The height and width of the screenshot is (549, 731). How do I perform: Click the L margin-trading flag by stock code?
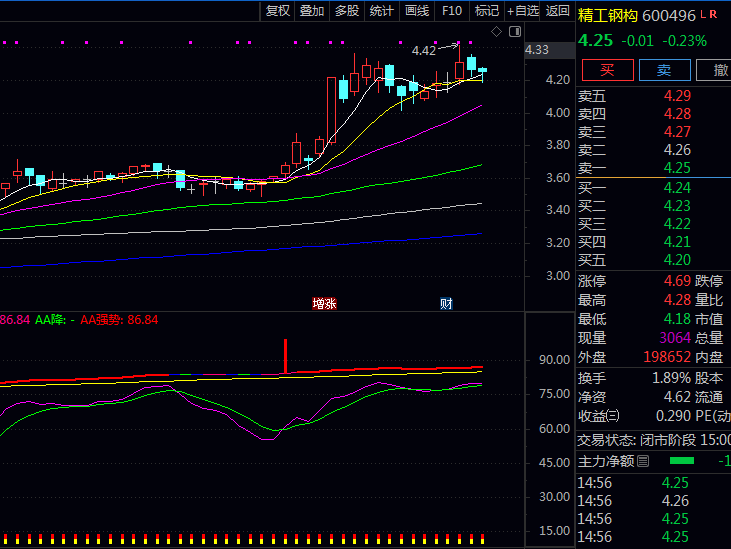pos(703,14)
